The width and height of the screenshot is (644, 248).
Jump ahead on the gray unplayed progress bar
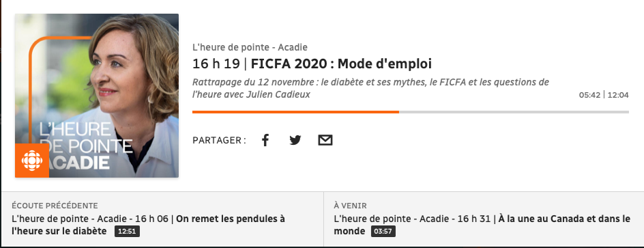click(514, 111)
